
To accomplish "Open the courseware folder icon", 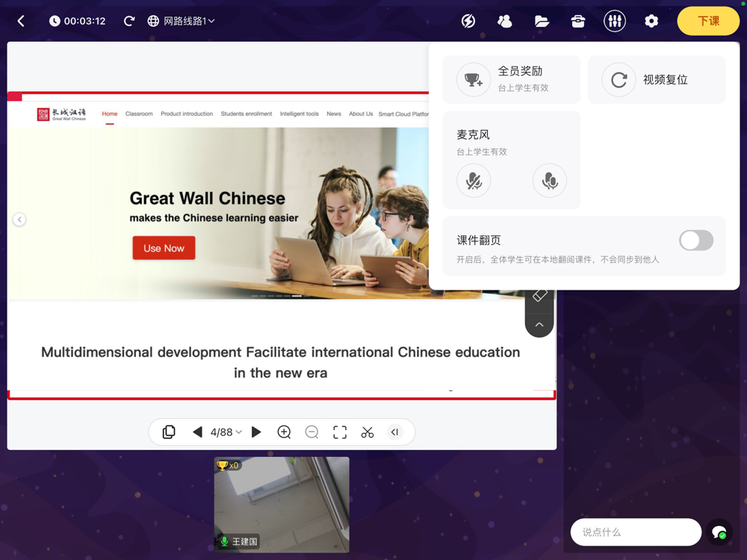I will pos(542,21).
